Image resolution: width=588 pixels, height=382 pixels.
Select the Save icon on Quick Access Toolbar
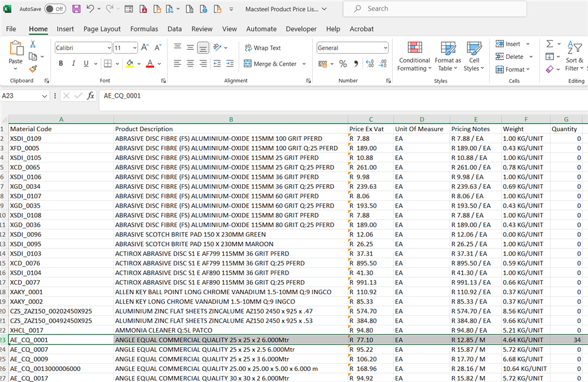click(77, 8)
